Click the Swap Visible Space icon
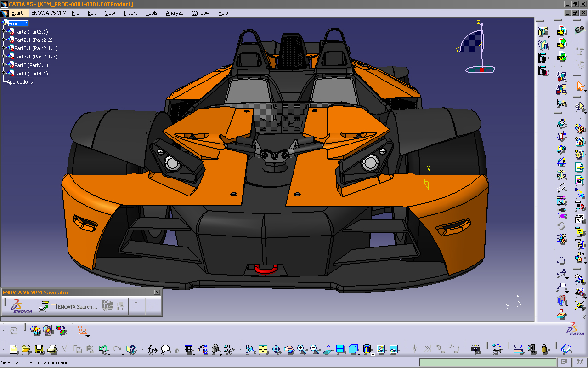Viewport: 588px width, 368px height. (394, 350)
